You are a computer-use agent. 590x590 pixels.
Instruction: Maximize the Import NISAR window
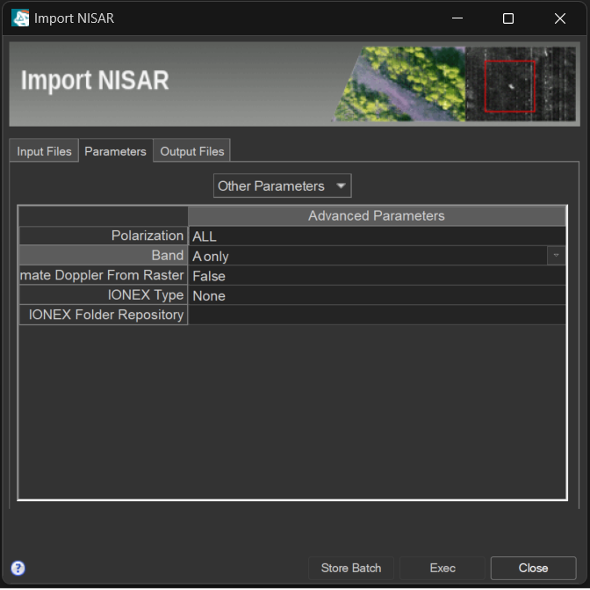coord(508,18)
